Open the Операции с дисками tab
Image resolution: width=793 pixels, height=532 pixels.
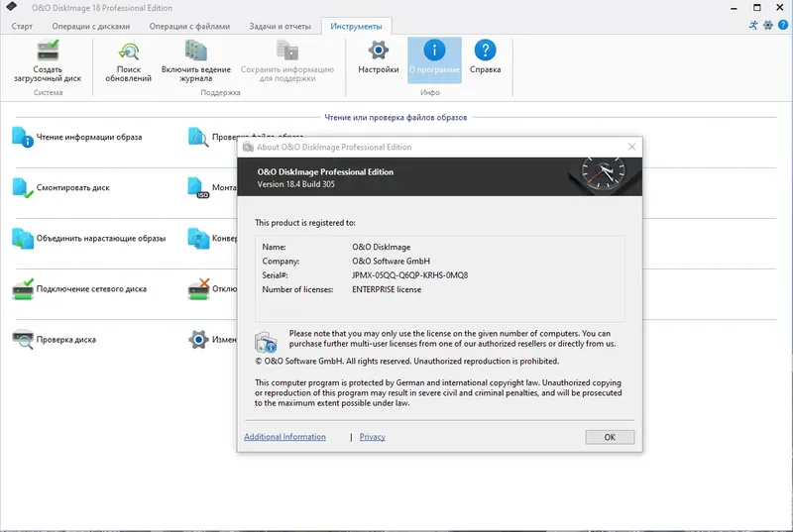(x=91, y=27)
